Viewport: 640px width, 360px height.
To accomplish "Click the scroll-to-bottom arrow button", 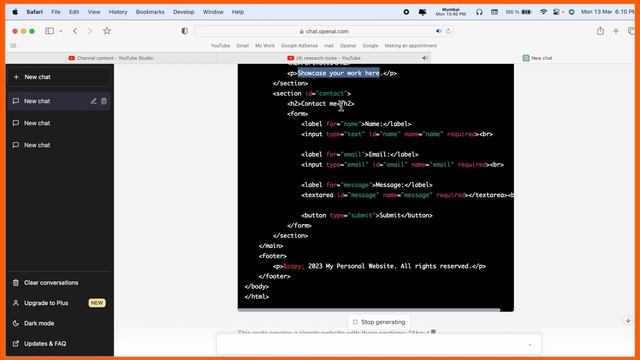I will click(x=628, y=320).
